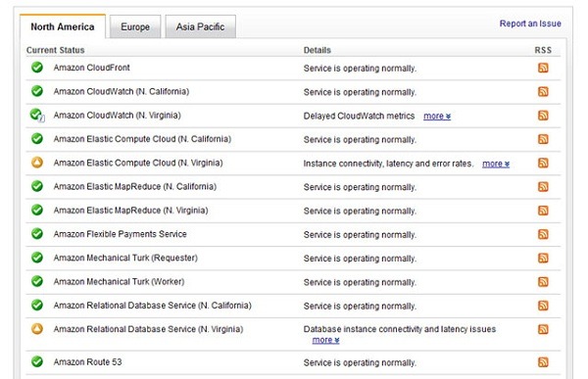Click informational status icon for CloudWatch N. Virginia
The height and width of the screenshot is (379, 588).
(37, 115)
